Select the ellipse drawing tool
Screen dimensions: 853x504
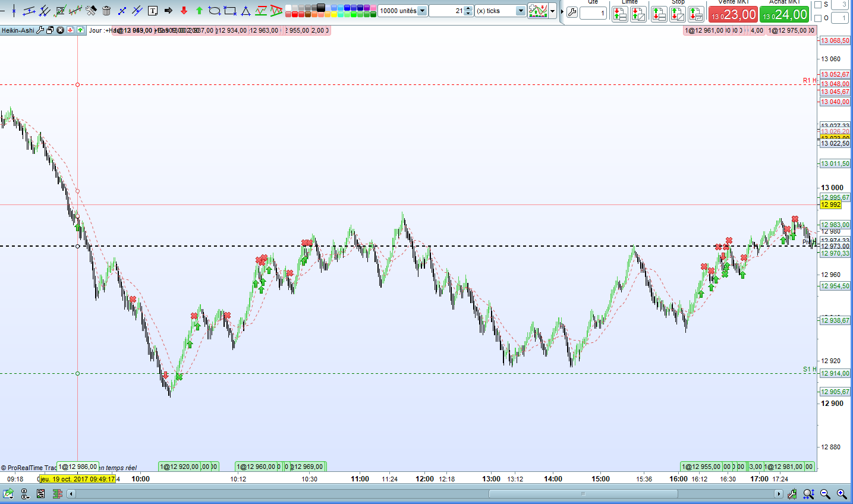[x=215, y=11]
